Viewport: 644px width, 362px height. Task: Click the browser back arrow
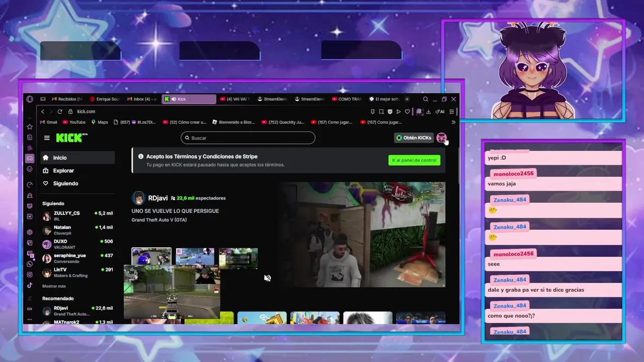pos(43,112)
